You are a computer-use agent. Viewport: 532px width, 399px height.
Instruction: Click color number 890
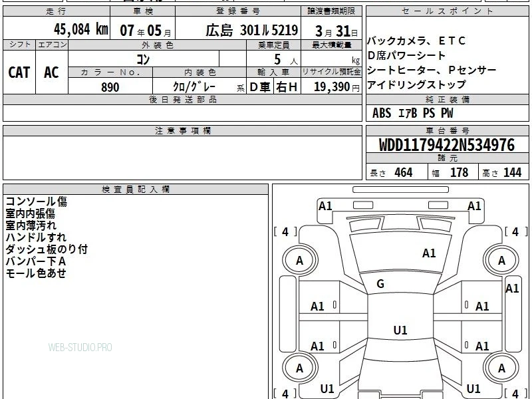110,87
